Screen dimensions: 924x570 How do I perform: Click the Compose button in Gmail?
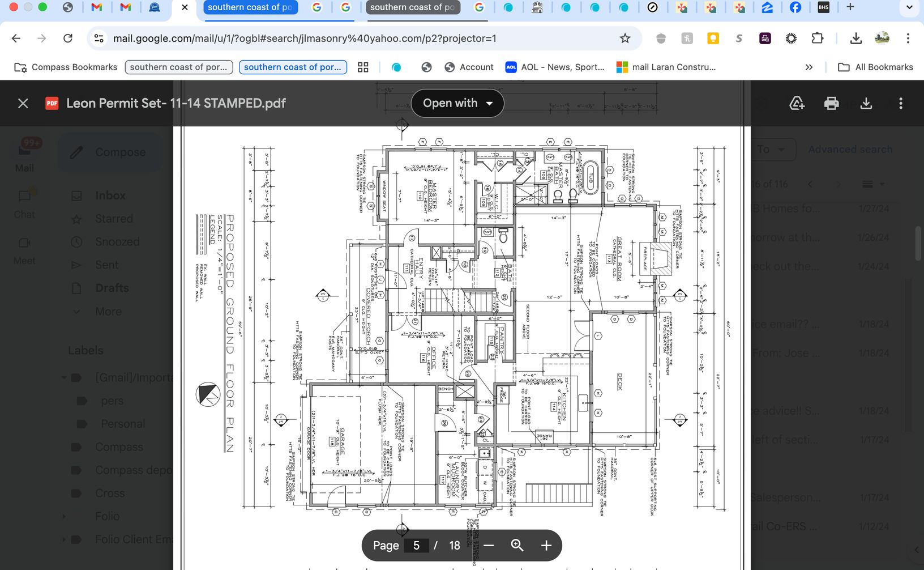(110, 152)
